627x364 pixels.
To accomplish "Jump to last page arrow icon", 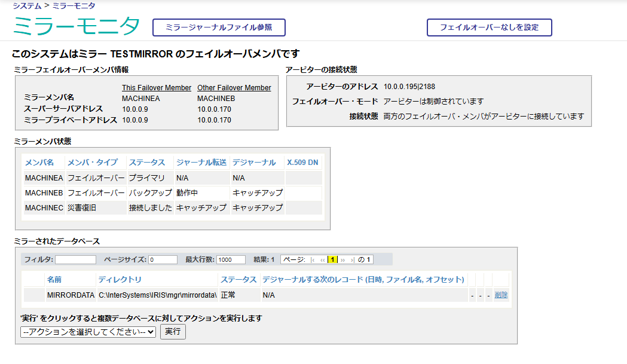I will 353,260.
